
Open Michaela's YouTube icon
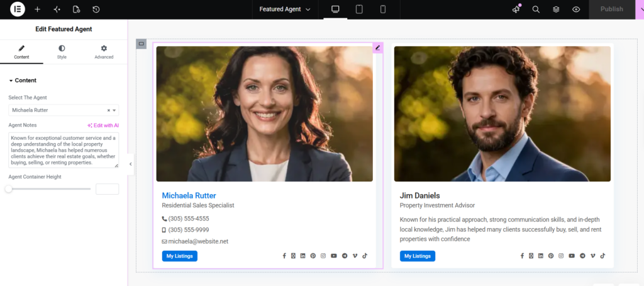point(333,256)
